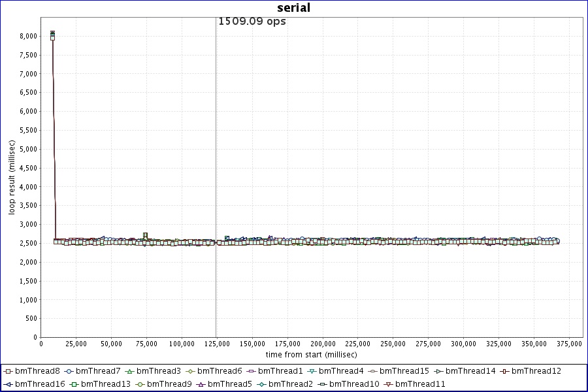The height and width of the screenshot is (392, 588).
Task: Select the bmThread10 legend label
Action: pyautogui.click(x=353, y=384)
